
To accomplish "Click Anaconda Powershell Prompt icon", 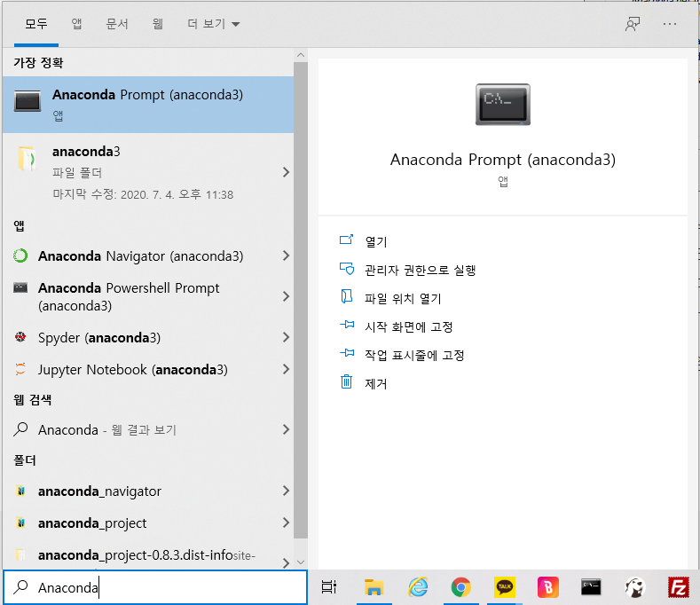I will click(x=20, y=287).
